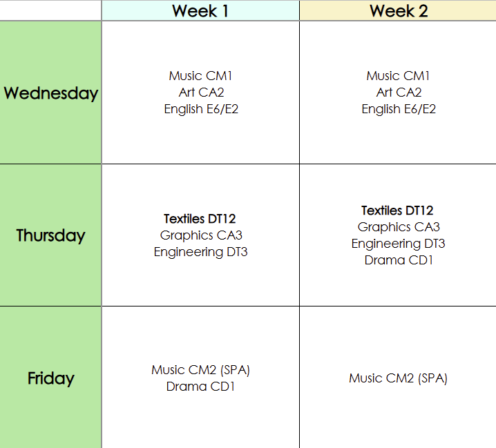The width and height of the screenshot is (496, 448).
Task: Click bold Textiles DT12 in Week 1 Thursday
Action: (200, 220)
